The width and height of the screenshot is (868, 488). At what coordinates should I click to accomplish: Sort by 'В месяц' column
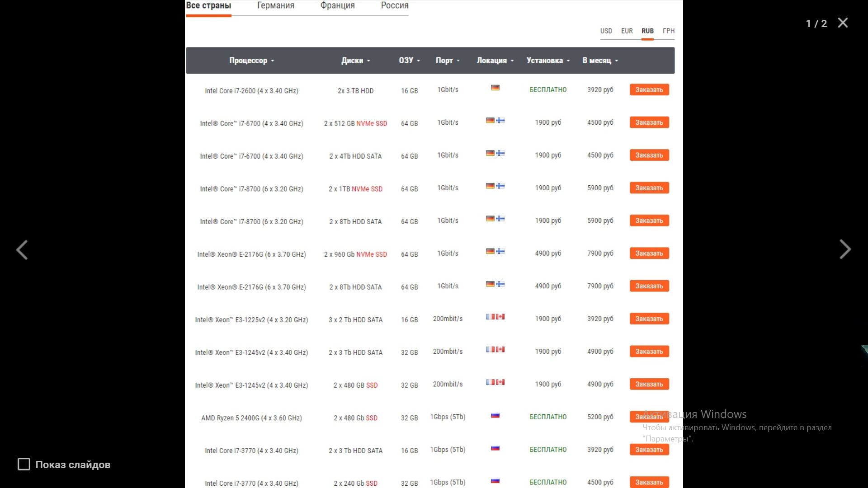(x=600, y=61)
